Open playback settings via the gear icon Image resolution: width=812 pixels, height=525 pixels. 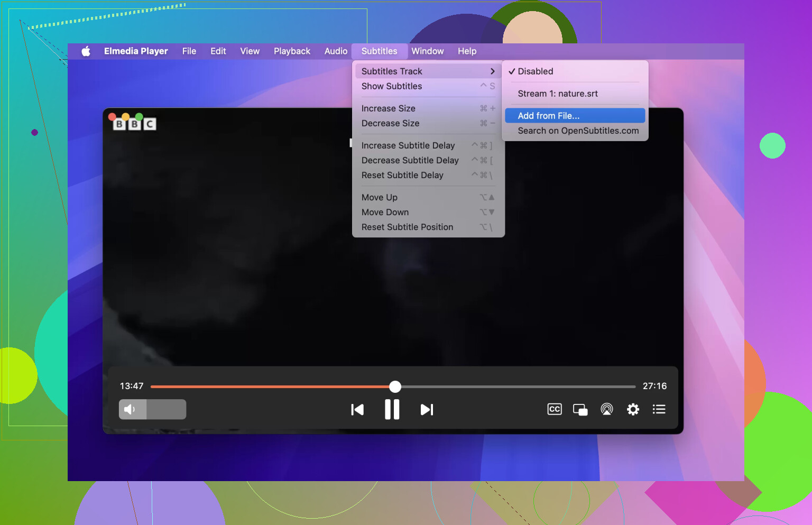[x=633, y=409]
